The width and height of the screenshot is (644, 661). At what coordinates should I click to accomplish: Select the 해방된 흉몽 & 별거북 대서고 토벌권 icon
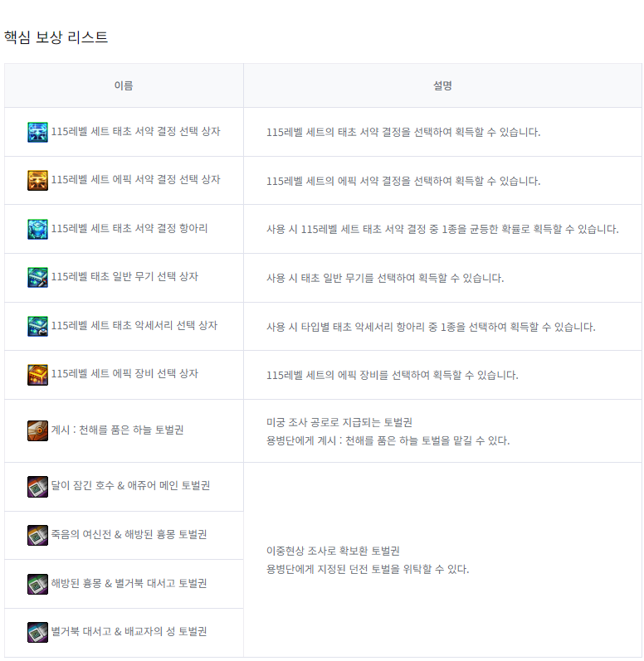[x=37, y=584]
